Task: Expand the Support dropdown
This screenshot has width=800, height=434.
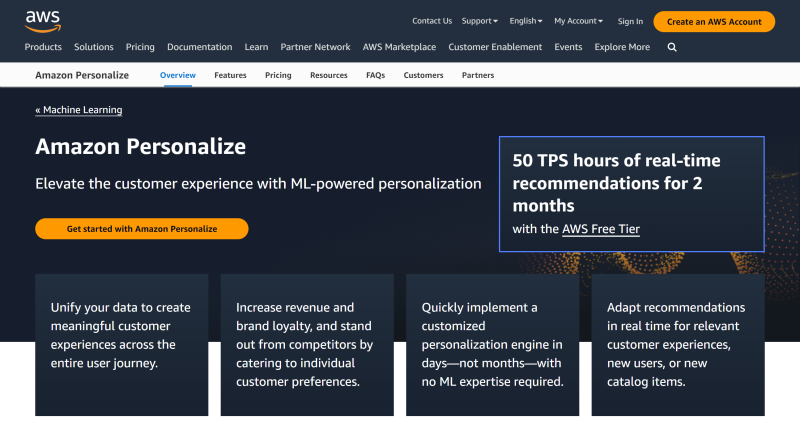Action: click(x=480, y=21)
